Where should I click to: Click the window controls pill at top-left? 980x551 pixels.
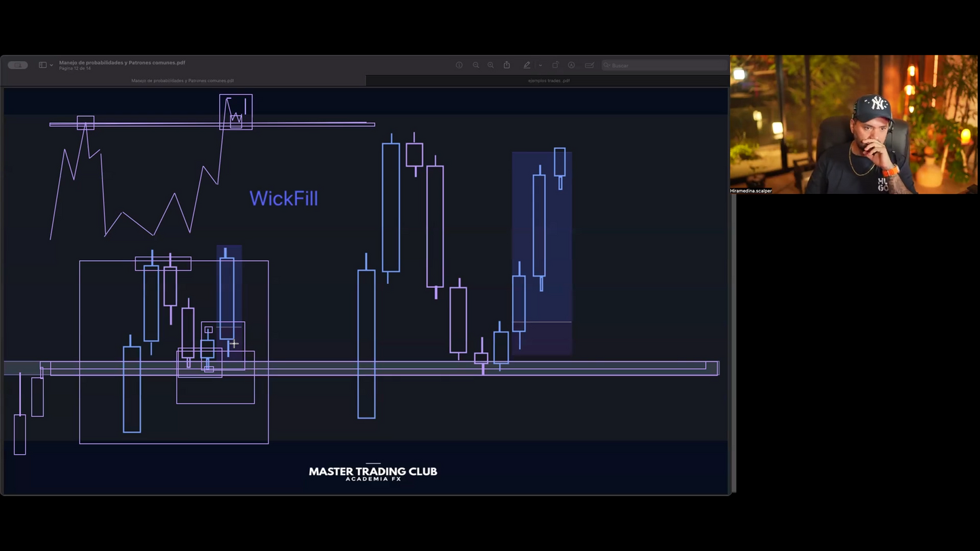pyautogui.click(x=18, y=65)
